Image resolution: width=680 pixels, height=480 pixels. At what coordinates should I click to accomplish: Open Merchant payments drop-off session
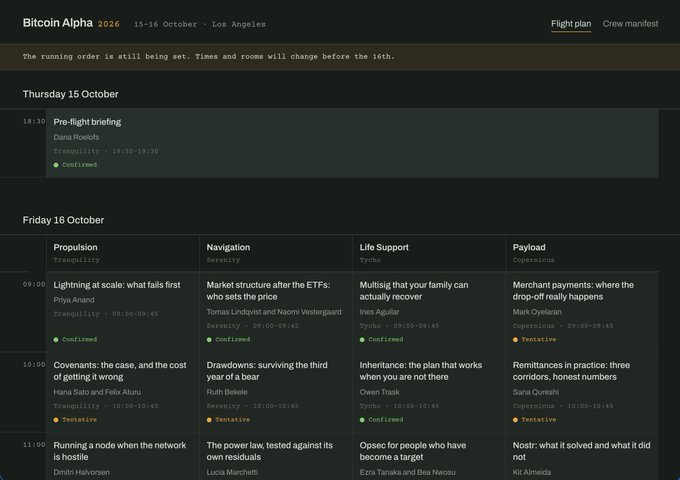pos(573,291)
